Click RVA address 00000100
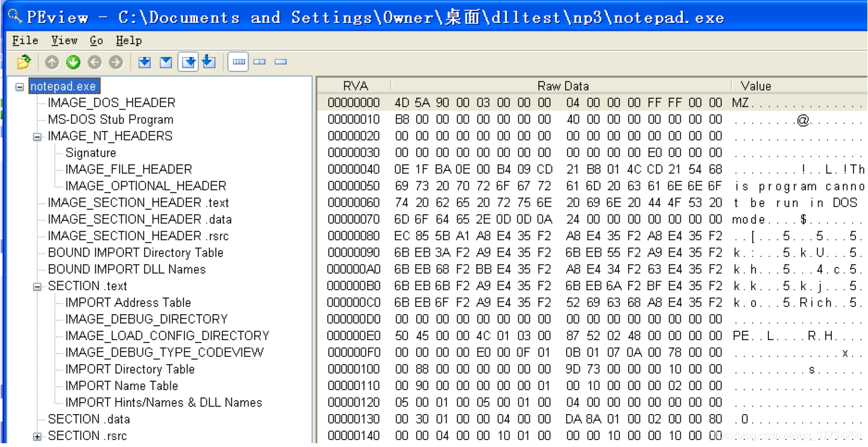Viewport: 868px width, 447px height. pos(354,369)
